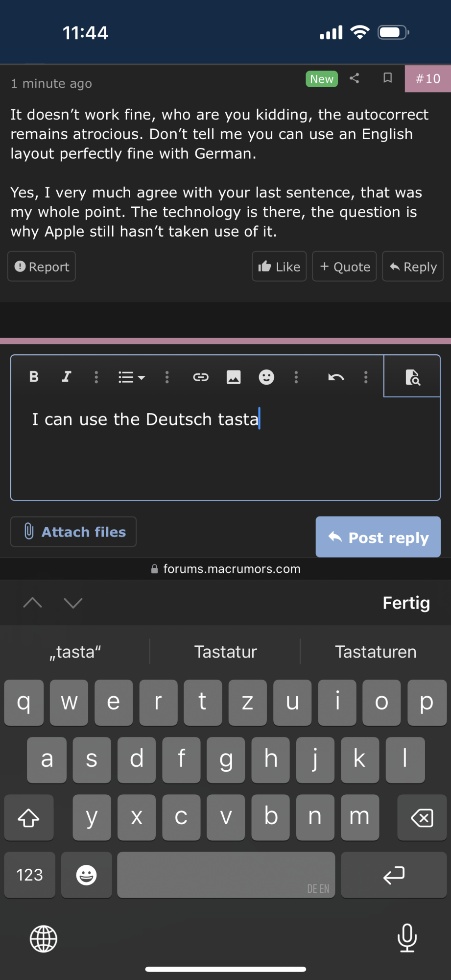The height and width of the screenshot is (980, 451).
Task: Expand more options after the italic button
Action: (96, 377)
